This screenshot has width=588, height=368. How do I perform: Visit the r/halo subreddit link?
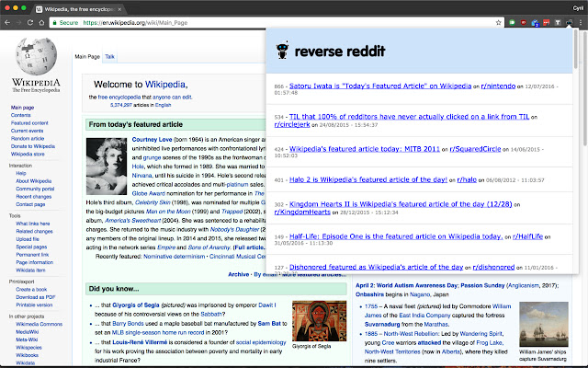(467, 180)
